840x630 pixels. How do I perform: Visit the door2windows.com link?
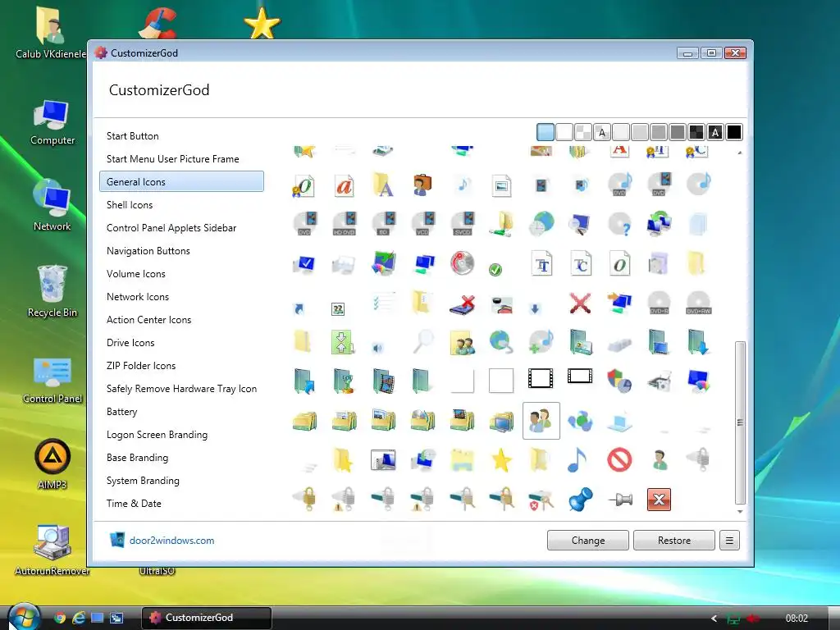click(171, 541)
